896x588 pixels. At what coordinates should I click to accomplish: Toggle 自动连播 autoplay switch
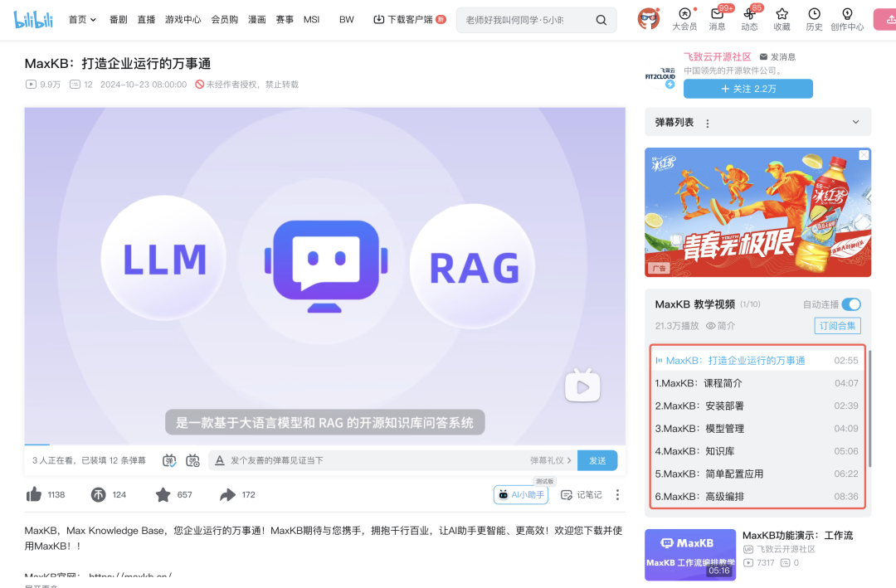pyautogui.click(x=851, y=304)
